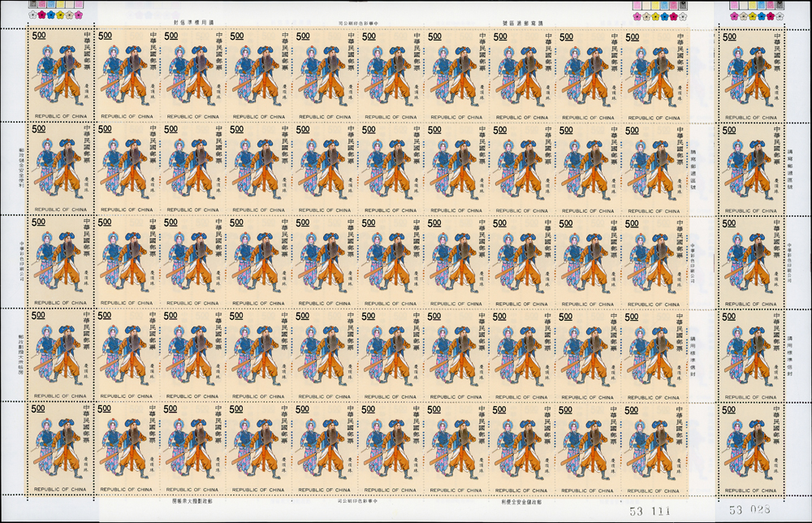Image resolution: width=812 pixels, height=523 pixels.
Task: Select the first white flower mark at top-left
Action: coord(32,15)
